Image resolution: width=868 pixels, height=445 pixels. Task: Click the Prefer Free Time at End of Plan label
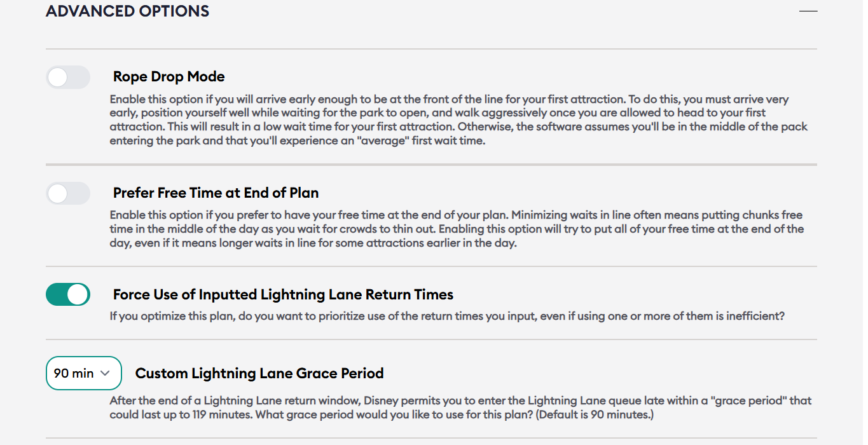[216, 193]
